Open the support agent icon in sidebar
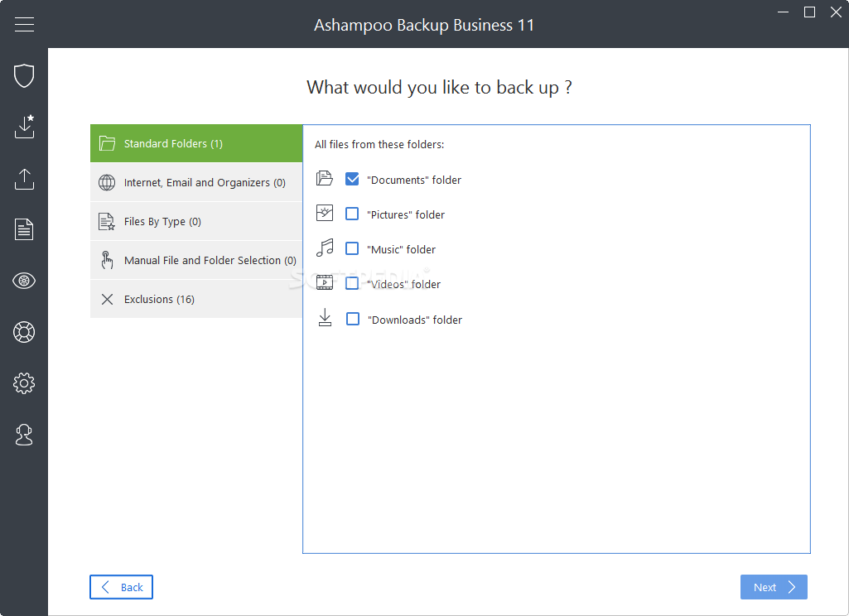Screen dimensions: 849x616 coord(24,435)
